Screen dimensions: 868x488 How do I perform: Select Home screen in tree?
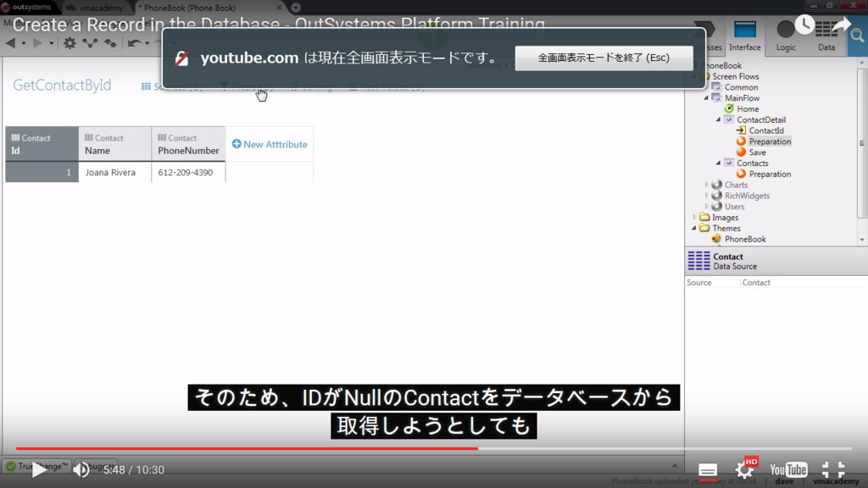(x=748, y=109)
